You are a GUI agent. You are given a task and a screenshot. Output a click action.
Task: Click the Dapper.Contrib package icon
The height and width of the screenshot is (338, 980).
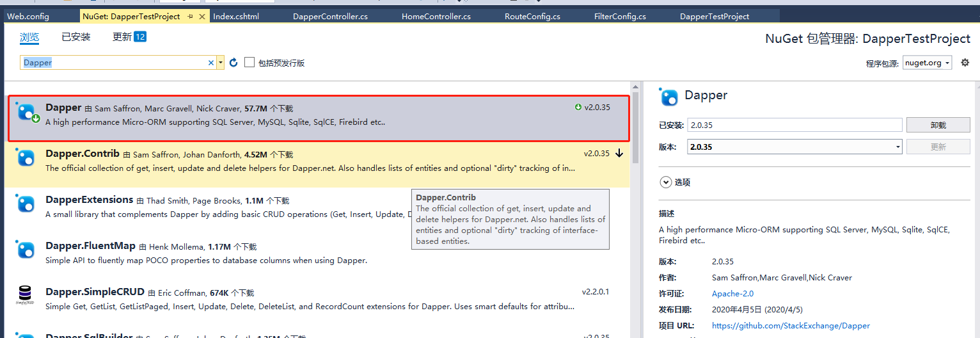point(26,158)
